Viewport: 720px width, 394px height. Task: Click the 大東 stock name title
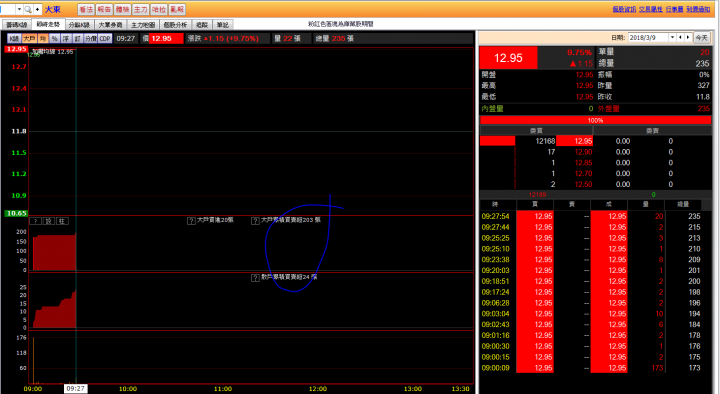(53, 9)
